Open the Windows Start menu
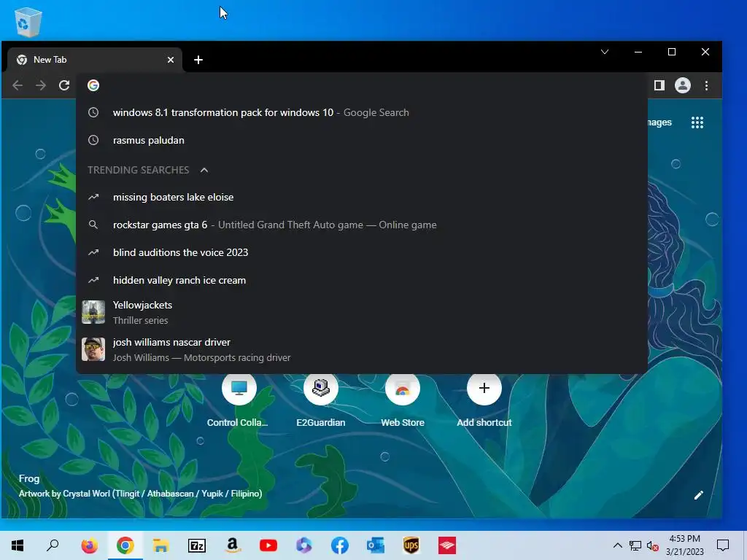The width and height of the screenshot is (747, 560). click(18, 545)
